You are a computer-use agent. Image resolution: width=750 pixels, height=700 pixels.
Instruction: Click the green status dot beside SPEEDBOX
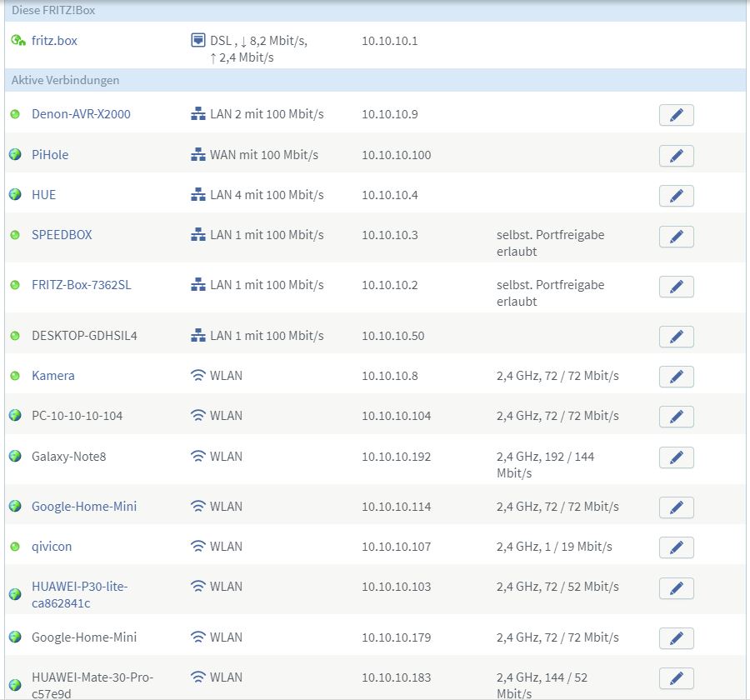15,235
